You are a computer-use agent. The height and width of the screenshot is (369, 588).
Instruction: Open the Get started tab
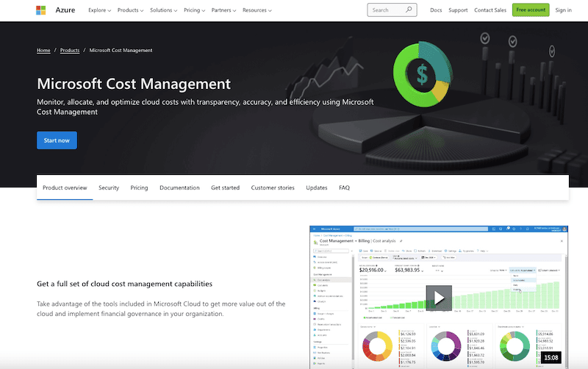click(x=226, y=187)
